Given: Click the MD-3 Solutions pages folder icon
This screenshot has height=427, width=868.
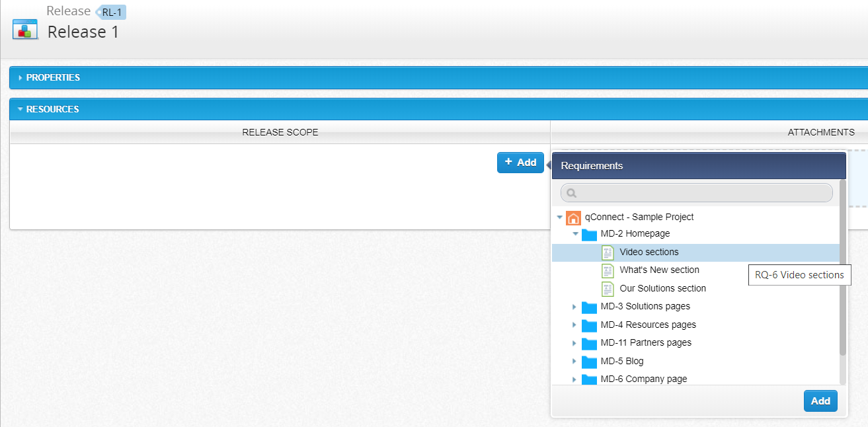Looking at the screenshot, I should (x=589, y=307).
